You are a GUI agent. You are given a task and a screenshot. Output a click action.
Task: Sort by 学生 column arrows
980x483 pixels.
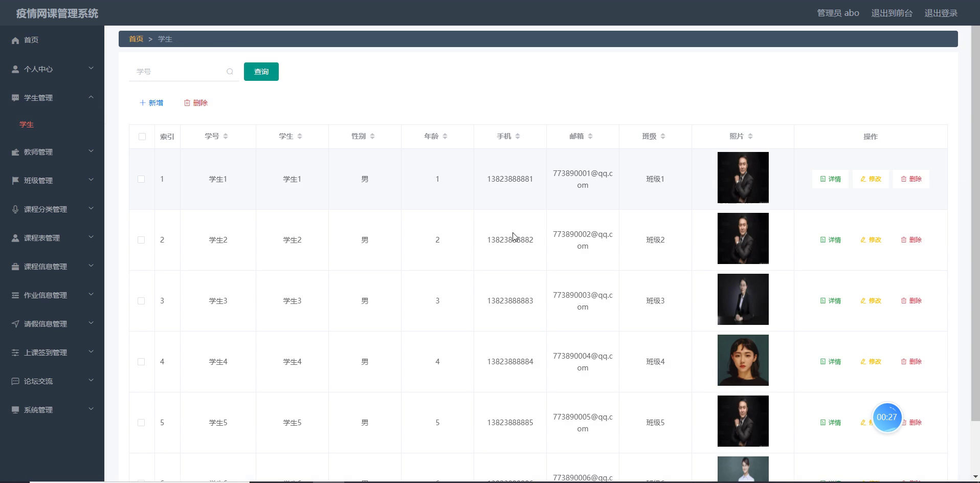[x=300, y=136]
